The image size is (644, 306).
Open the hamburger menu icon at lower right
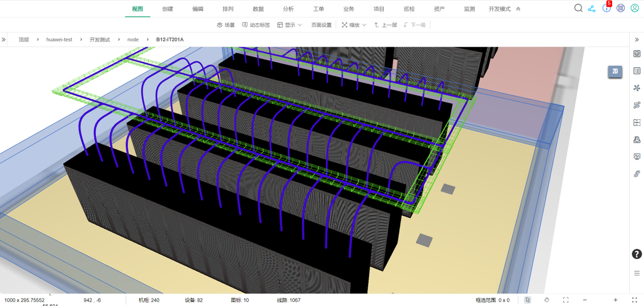tap(637, 273)
